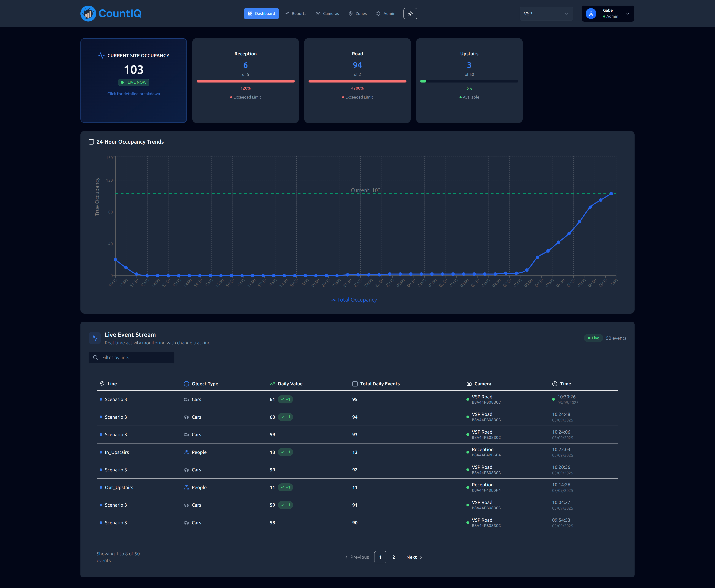Click the Line column pin icon

(102, 384)
